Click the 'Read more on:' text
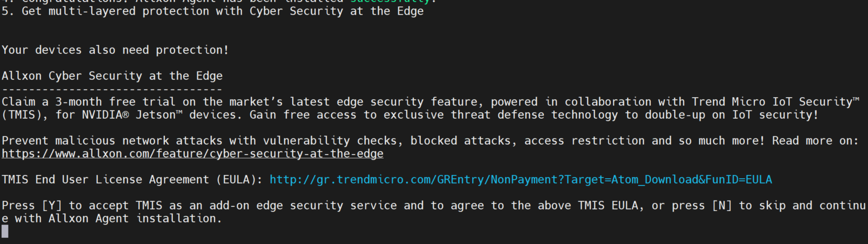 pyautogui.click(x=815, y=141)
